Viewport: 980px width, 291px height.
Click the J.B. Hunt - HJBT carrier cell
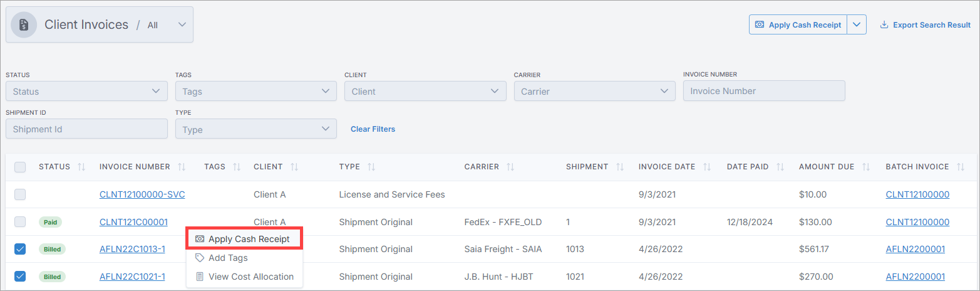point(500,277)
